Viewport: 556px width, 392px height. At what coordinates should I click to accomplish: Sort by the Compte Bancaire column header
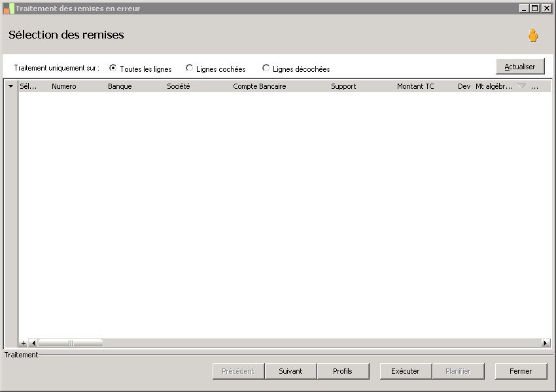(260, 86)
